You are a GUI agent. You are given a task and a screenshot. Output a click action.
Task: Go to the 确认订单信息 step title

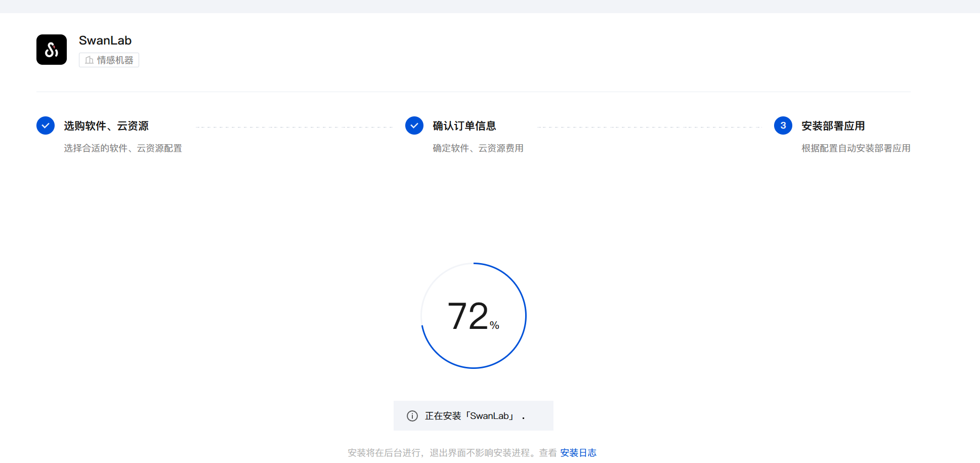point(464,126)
